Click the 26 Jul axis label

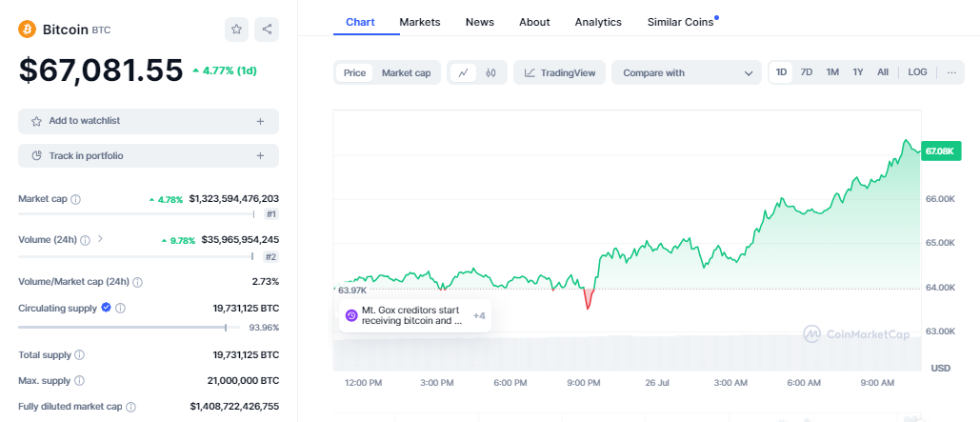click(657, 382)
